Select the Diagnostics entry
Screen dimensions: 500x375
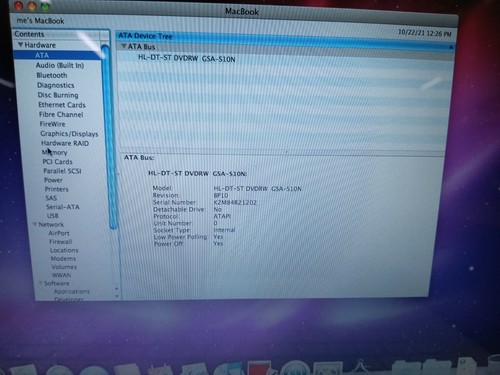56,85
